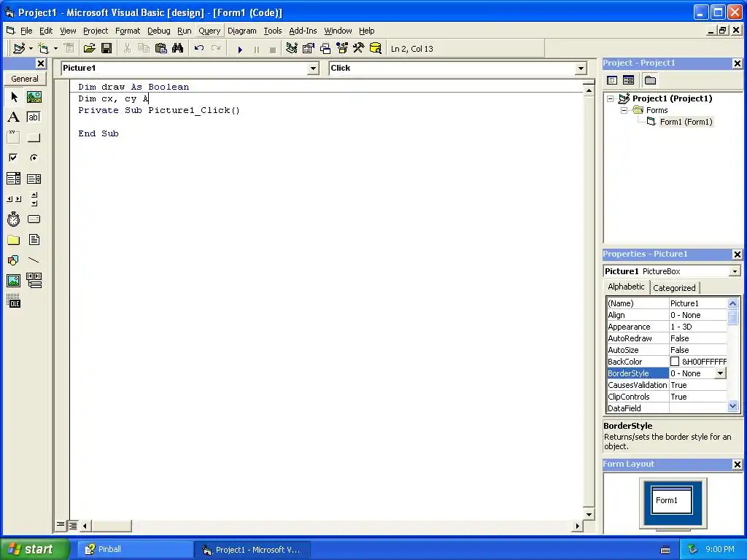Click the Add Form toolbar icon

43,49
